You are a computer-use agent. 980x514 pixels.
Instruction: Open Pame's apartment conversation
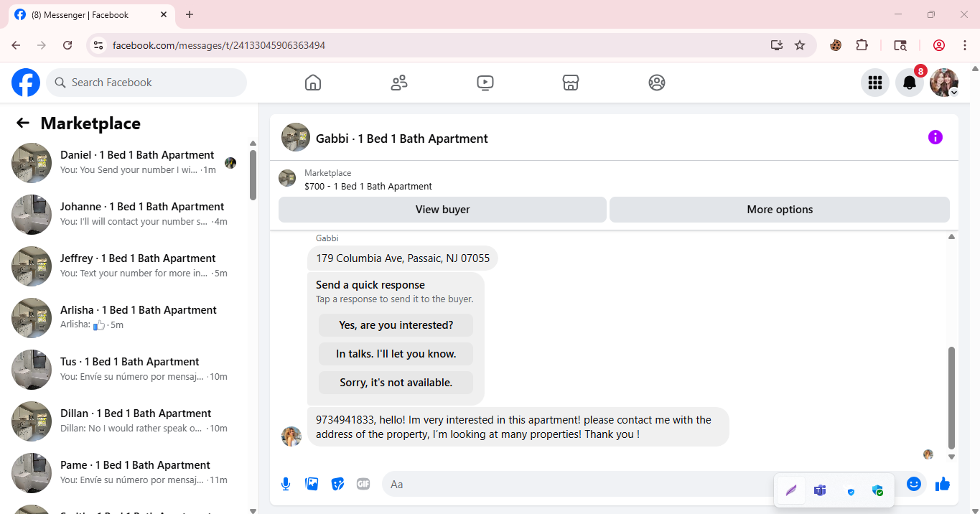126,472
